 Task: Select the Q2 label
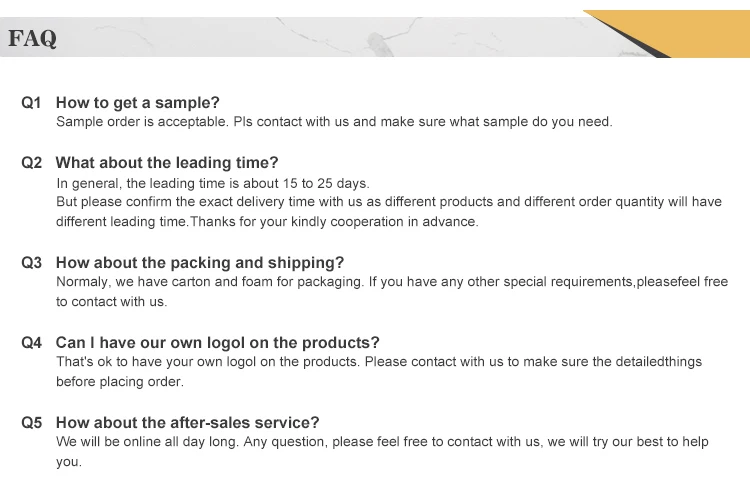[x=32, y=162]
